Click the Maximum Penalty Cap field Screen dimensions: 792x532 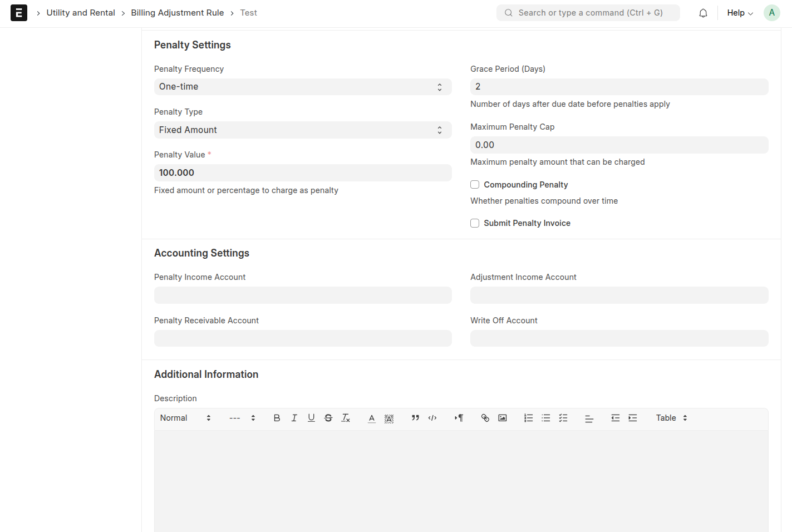tap(619, 145)
